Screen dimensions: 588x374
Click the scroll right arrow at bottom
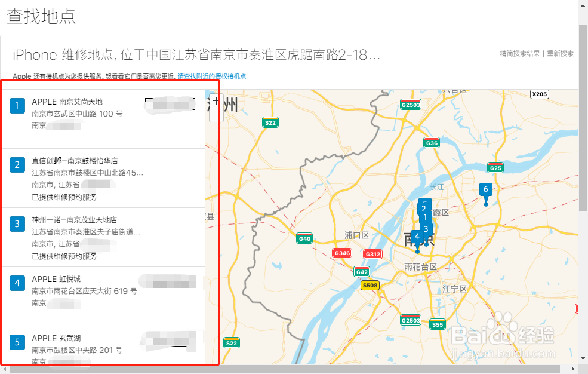[x=572, y=369]
